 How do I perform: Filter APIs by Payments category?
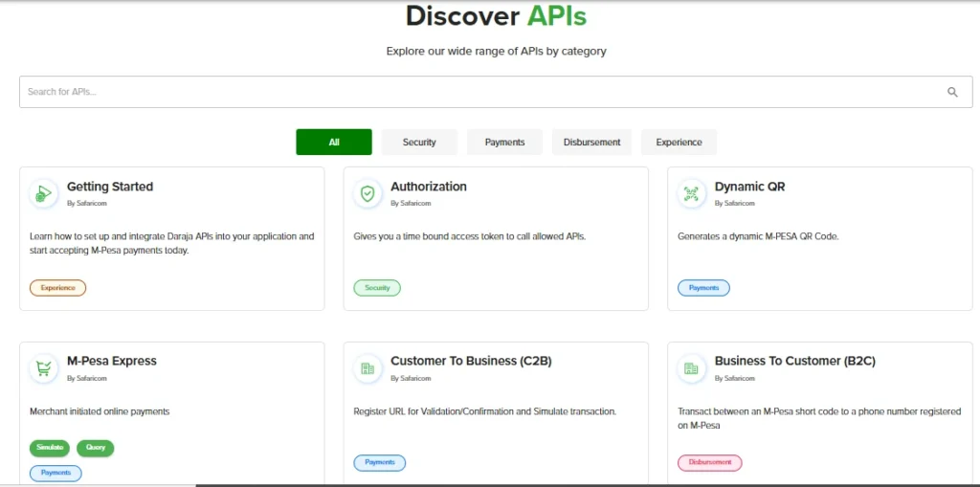tap(504, 142)
